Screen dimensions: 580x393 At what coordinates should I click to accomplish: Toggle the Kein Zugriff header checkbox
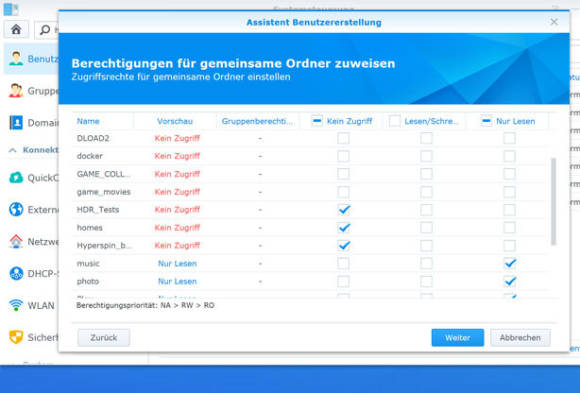[x=317, y=121]
